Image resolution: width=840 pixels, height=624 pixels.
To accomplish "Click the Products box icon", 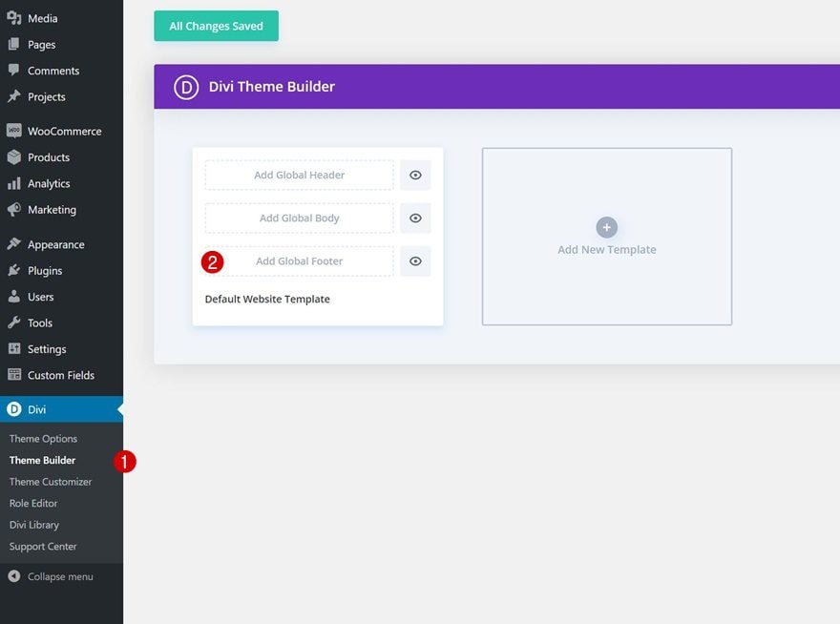I will click(x=14, y=156).
